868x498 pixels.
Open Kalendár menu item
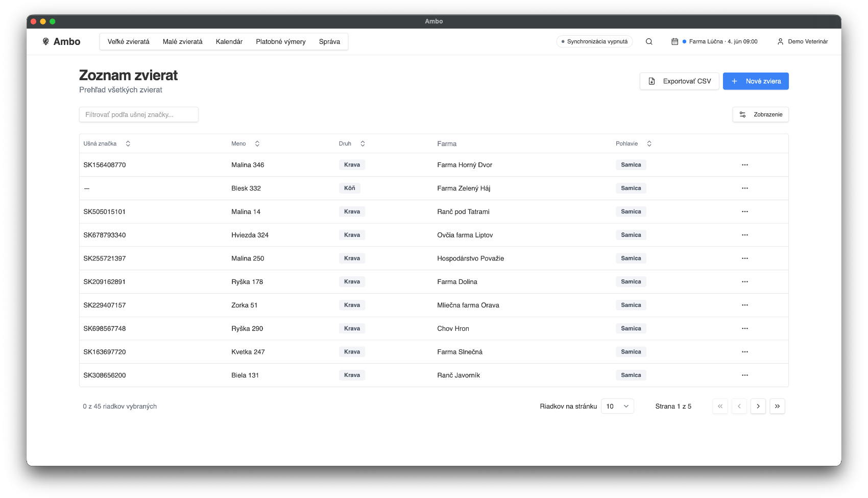tap(229, 41)
